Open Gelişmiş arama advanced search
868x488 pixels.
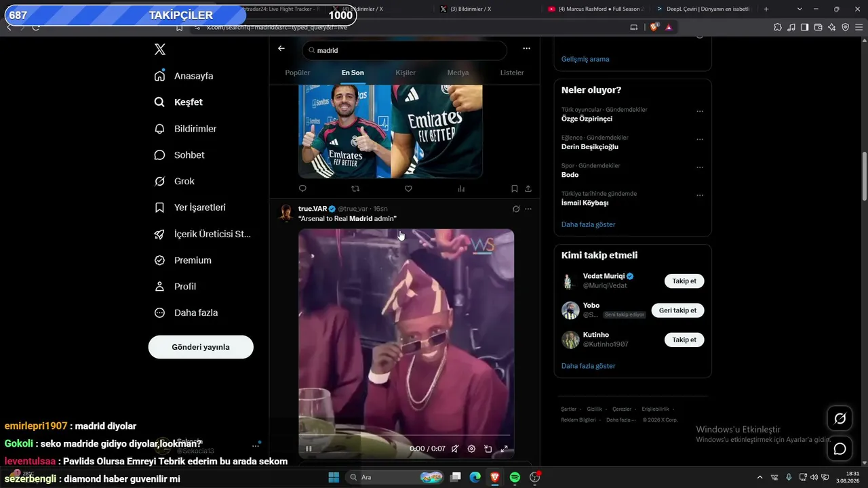tap(585, 59)
